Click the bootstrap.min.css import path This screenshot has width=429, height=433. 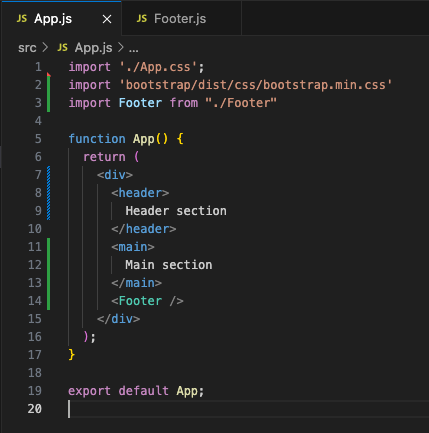(x=255, y=85)
